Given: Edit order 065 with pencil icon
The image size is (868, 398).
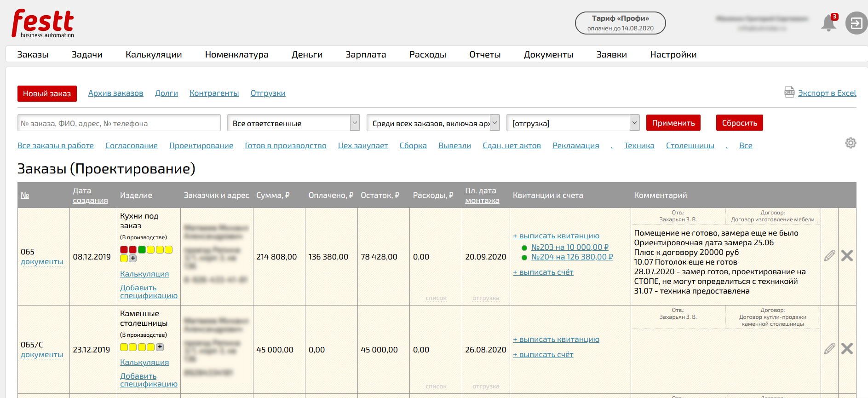Looking at the screenshot, I should 829,256.
